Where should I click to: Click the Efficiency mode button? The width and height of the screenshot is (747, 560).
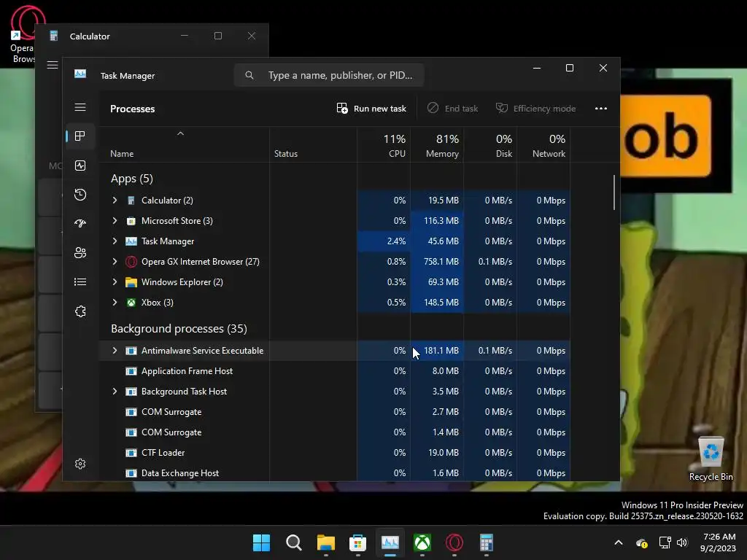click(x=536, y=109)
